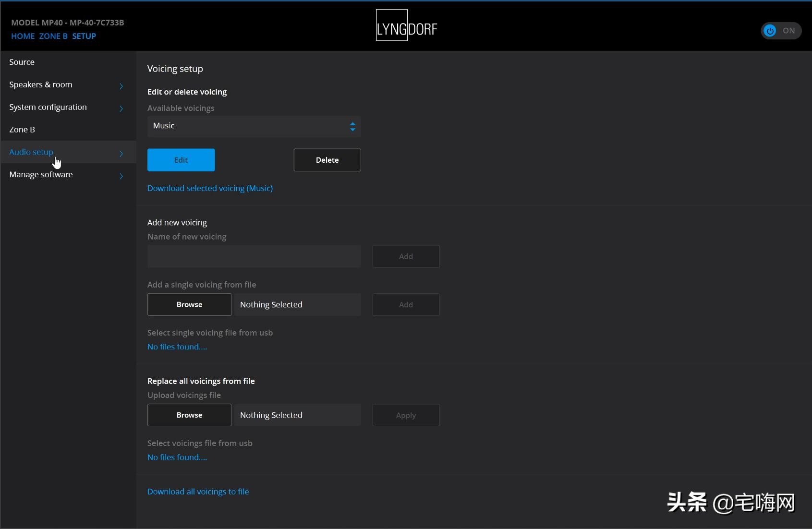
Task: Open SETUP from top navigation
Action: point(84,36)
